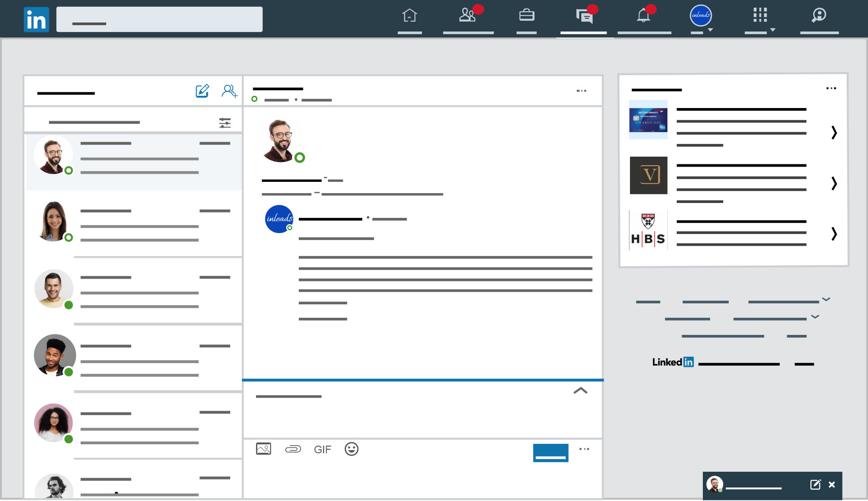
Task: Open the message filter sliders icon
Action: [225, 123]
